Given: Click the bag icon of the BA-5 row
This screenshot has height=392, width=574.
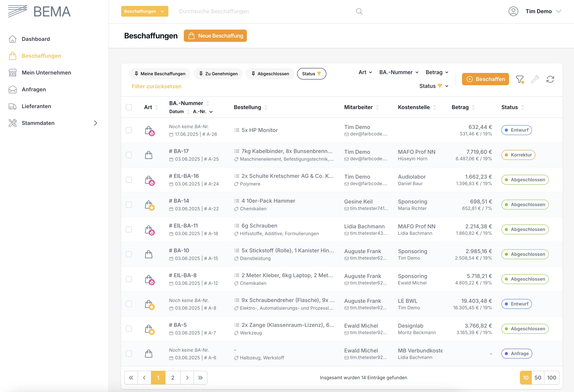Looking at the screenshot, I should [149, 329].
